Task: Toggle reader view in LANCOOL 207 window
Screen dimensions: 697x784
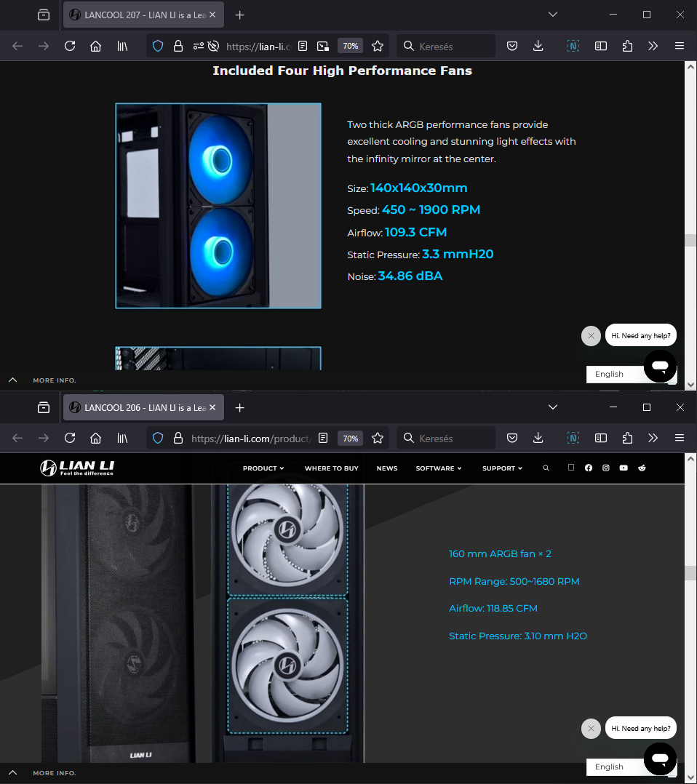Action: pos(302,46)
